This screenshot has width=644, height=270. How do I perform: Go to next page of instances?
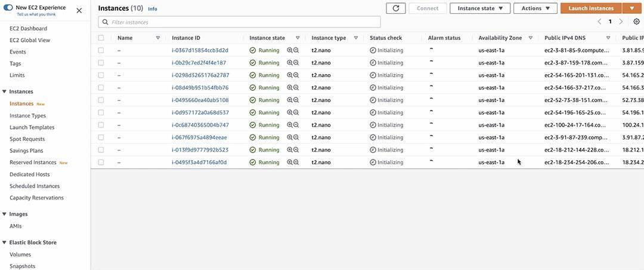point(621,22)
